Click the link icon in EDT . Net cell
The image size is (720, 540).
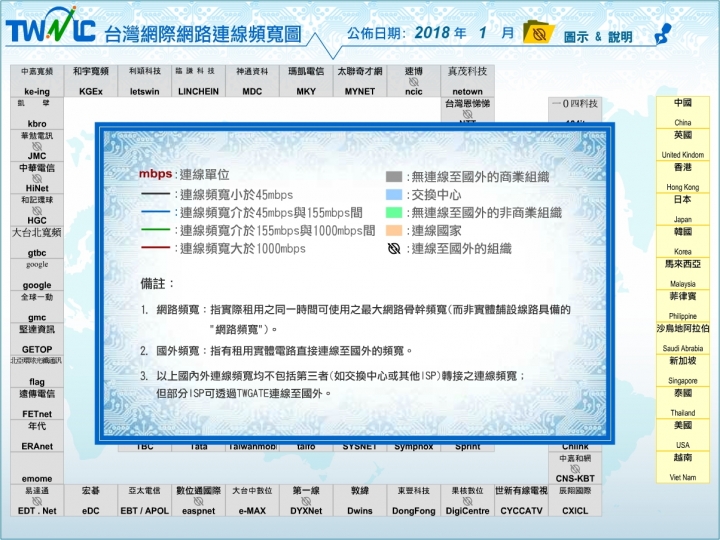click(x=37, y=501)
